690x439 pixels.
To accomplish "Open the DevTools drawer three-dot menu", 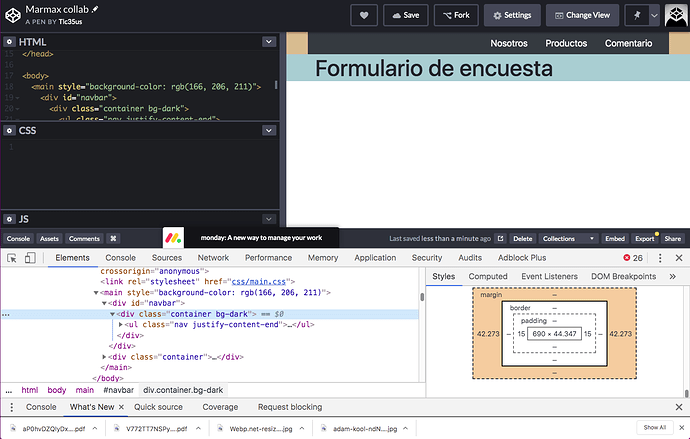I will (x=10, y=407).
